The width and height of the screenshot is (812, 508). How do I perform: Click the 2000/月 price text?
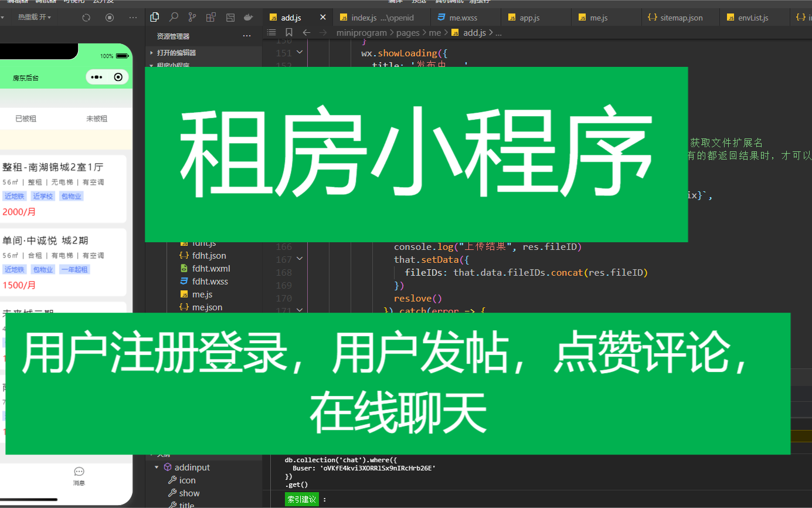coord(19,212)
